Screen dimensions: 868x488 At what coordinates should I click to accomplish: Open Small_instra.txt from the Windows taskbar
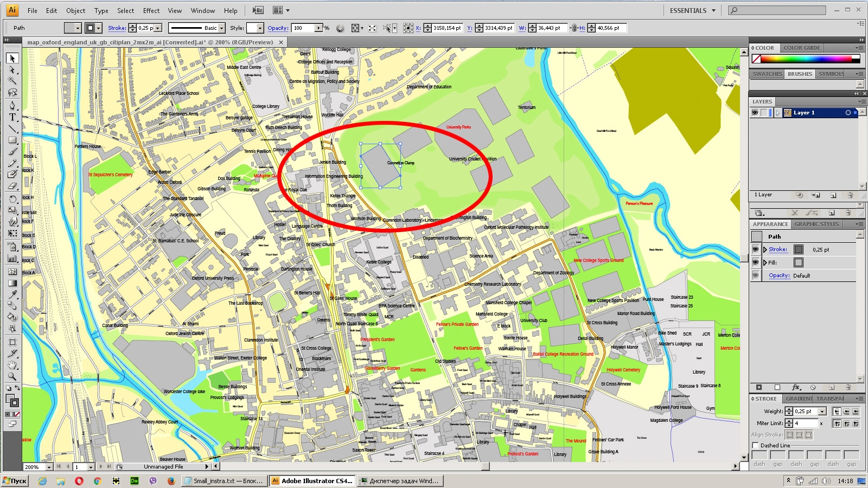tap(224, 480)
